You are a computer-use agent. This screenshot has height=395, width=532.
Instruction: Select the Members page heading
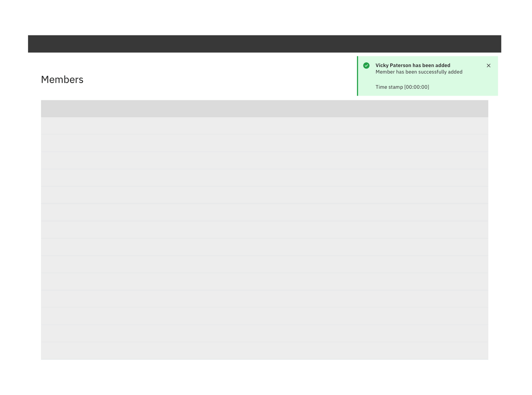click(62, 79)
